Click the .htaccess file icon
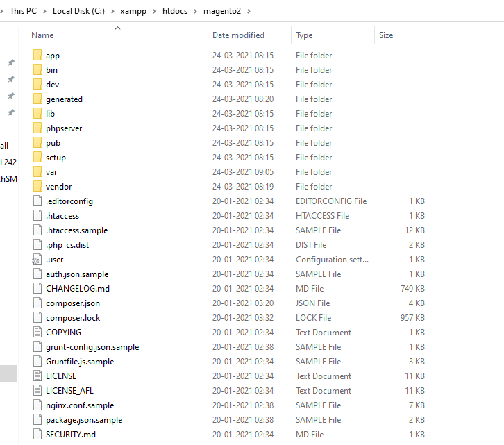504x445 pixels. [37, 215]
